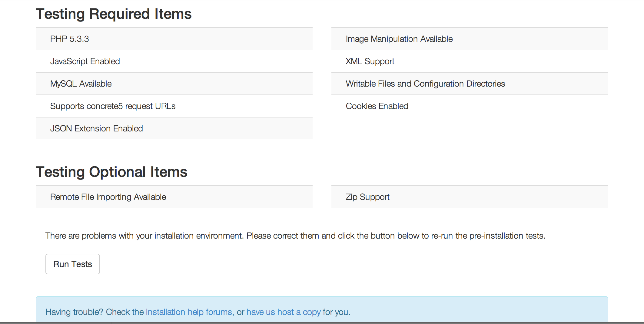Click the MySQL Available test item

(x=174, y=84)
